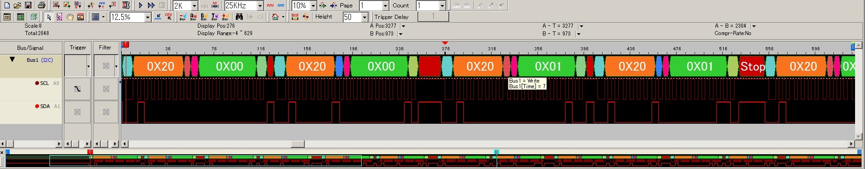This screenshot has width=868, height=169.
Task: Open the Page number dropdown
Action: click(386, 6)
